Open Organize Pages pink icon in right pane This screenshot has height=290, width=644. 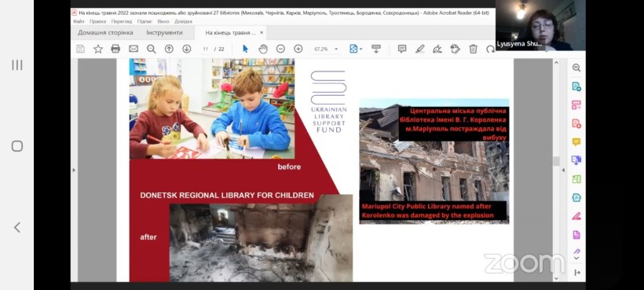point(576,105)
